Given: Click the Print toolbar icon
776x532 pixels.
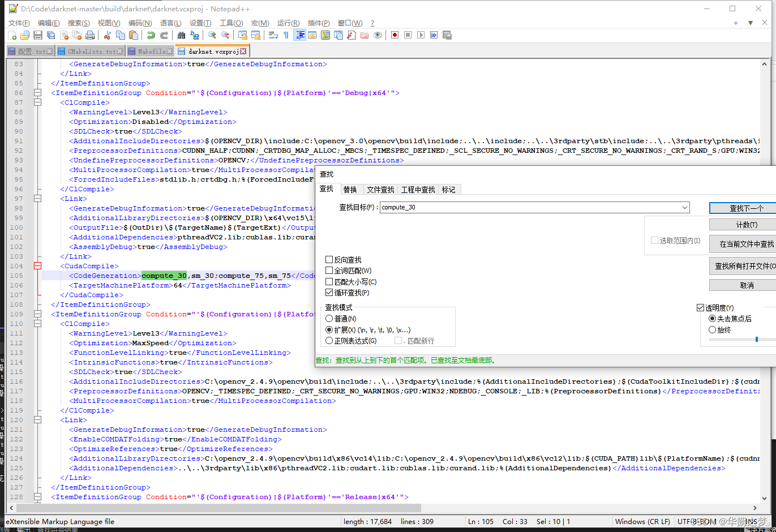Looking at the screenshot, I should (x=89, y=35).
